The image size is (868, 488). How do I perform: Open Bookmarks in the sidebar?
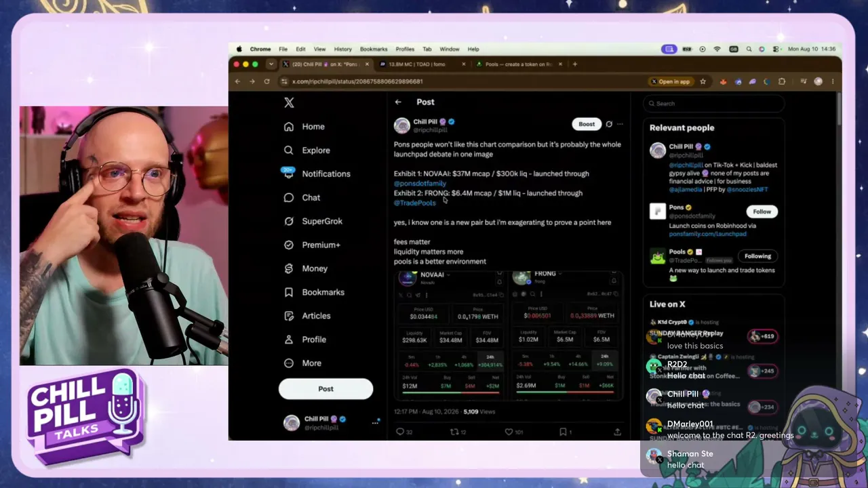314,292
